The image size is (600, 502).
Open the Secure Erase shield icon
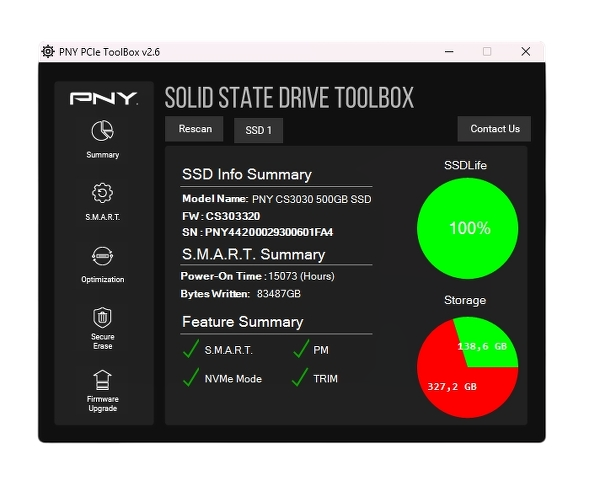click(102, 317)
